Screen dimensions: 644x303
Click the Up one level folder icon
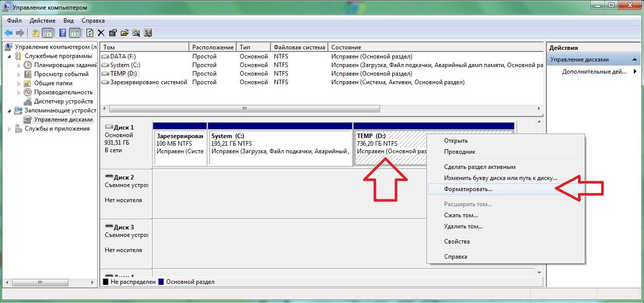point(35,33)
